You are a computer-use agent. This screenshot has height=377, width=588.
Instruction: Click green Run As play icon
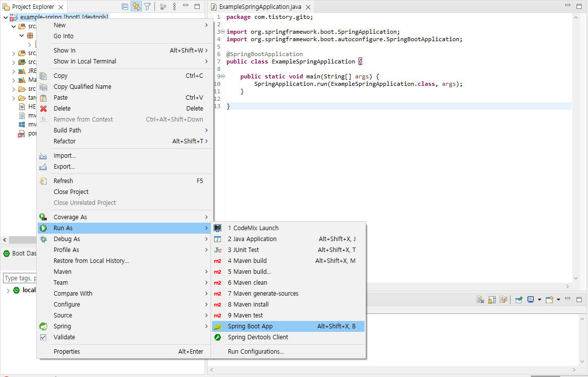pyautogui.click(x=43, y=228)
